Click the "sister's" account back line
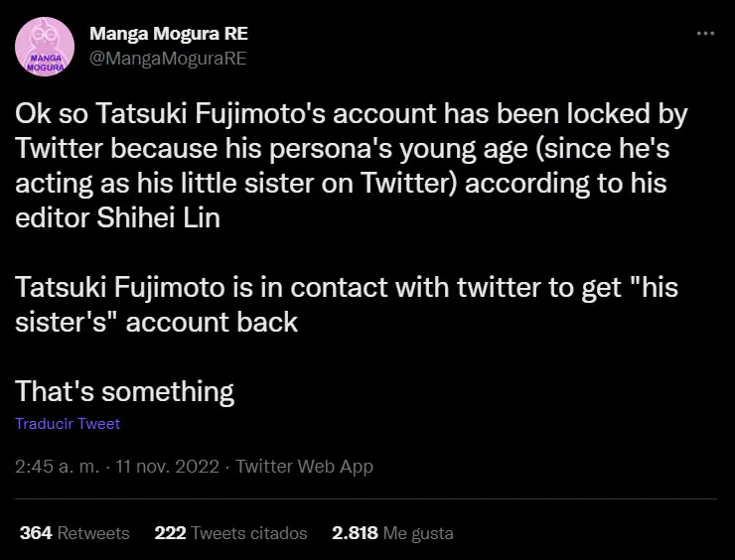735x560 pixels. 157,322
